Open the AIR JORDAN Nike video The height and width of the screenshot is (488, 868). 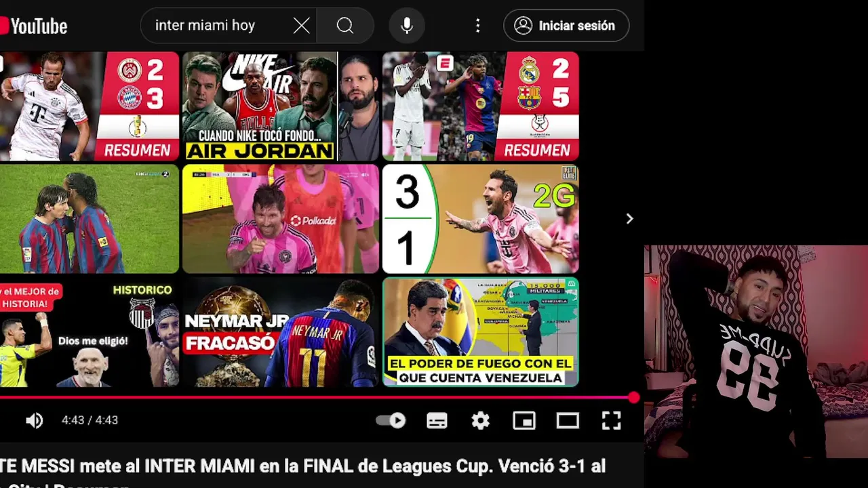coord(281,106)
